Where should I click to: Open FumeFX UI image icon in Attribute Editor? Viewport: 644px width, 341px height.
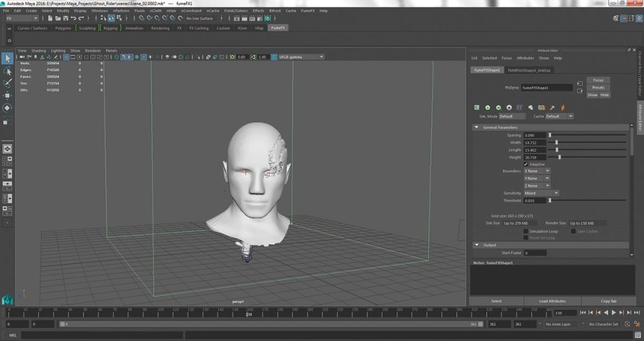pos(477,107)
